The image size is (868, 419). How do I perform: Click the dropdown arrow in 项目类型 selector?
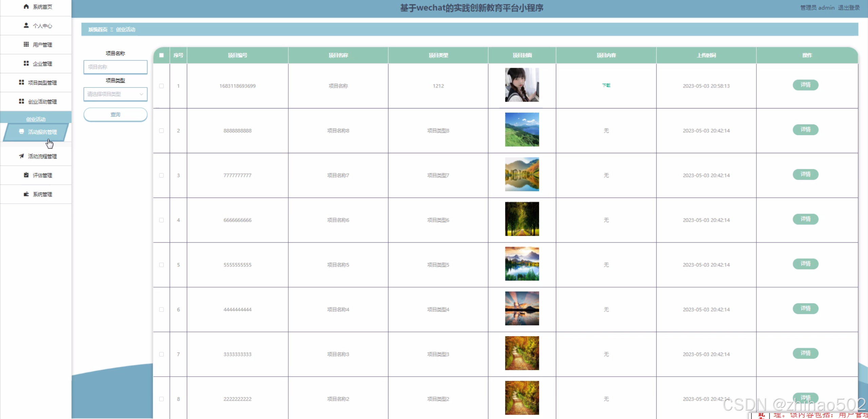(141, 94)
